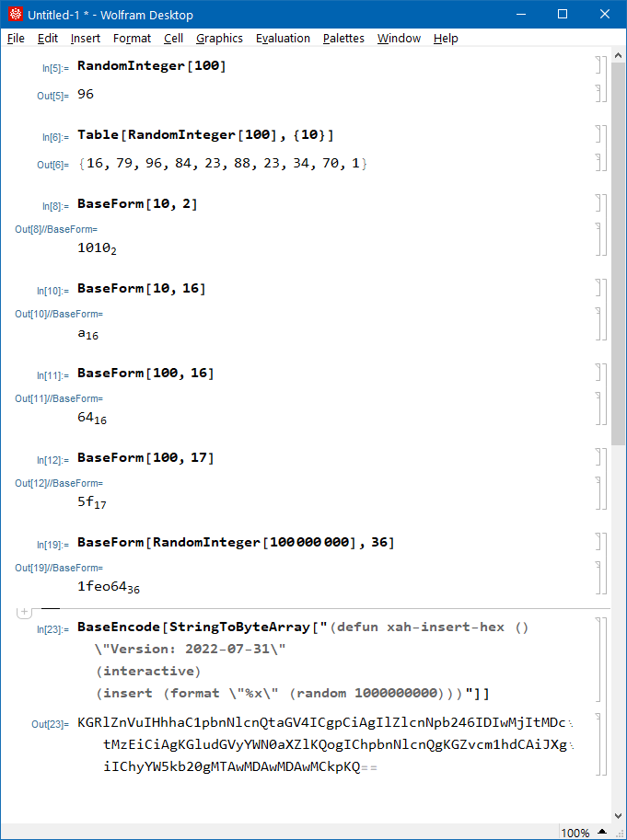
Task: Click the base64 output line ending kpKQ==
Action: [x=240, y=767]
